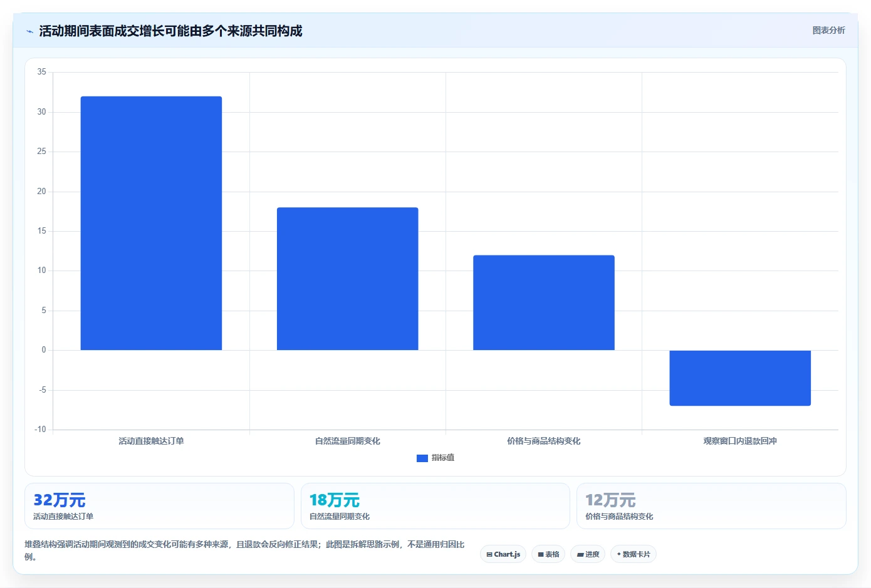Image resolution: width=871 pixels, height=588 pixels.
Task: Click the 指标值 legend label
Action: (x=443, y=458)
